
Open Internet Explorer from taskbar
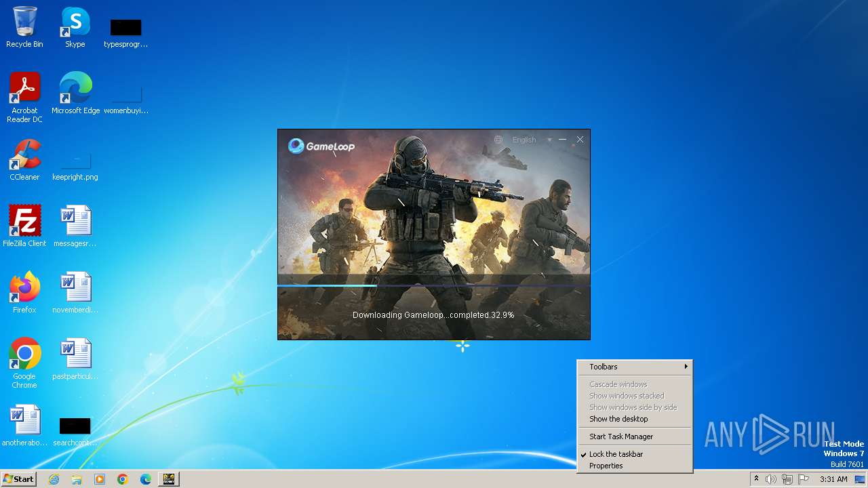pos(54,479)
